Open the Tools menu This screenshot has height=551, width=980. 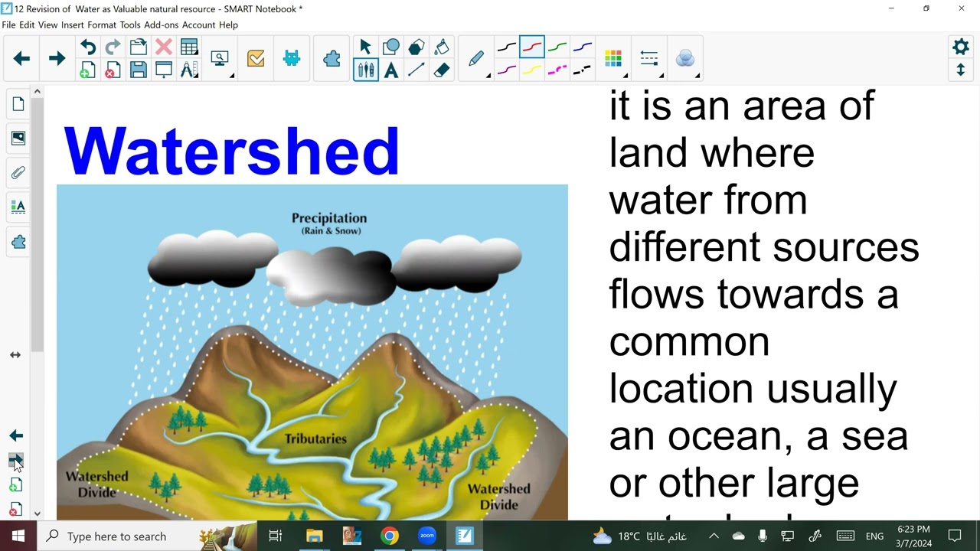tap(130, 25)
